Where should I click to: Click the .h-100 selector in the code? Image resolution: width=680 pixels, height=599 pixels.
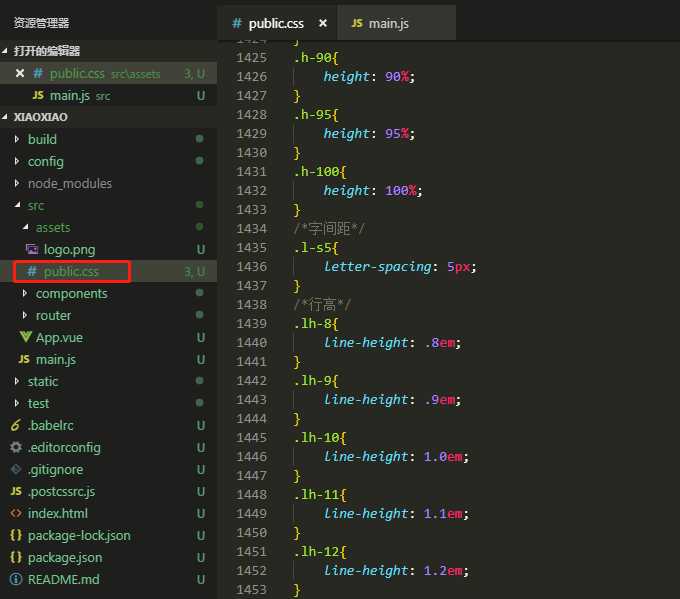click(316, 171)
